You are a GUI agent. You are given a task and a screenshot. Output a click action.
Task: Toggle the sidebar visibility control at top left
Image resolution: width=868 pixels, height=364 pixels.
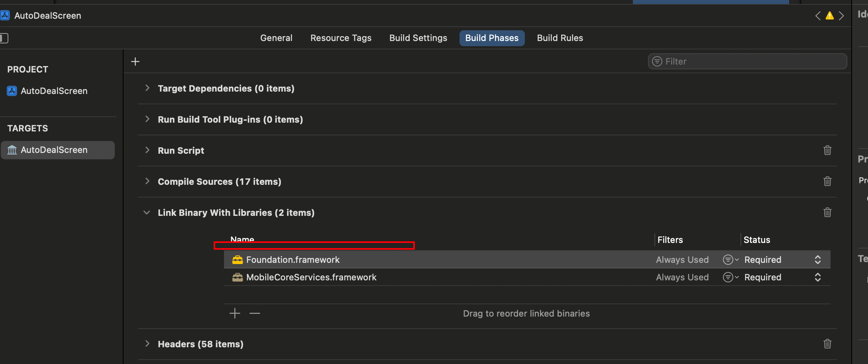4,38
